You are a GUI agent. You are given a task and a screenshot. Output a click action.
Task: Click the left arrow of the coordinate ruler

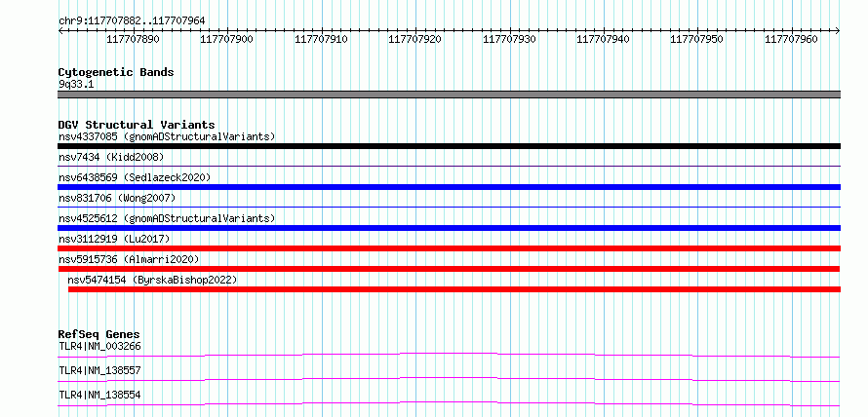[x=60, y=31]
